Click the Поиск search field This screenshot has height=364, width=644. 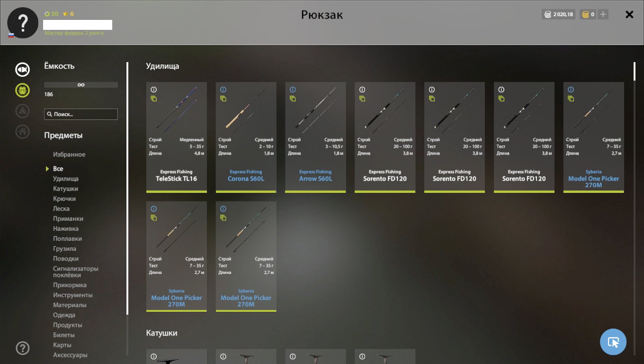(x=81, y=114)
